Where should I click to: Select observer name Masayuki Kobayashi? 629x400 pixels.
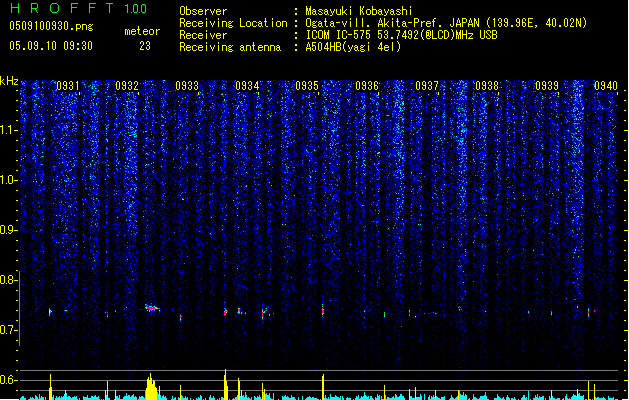click(359, 11)
